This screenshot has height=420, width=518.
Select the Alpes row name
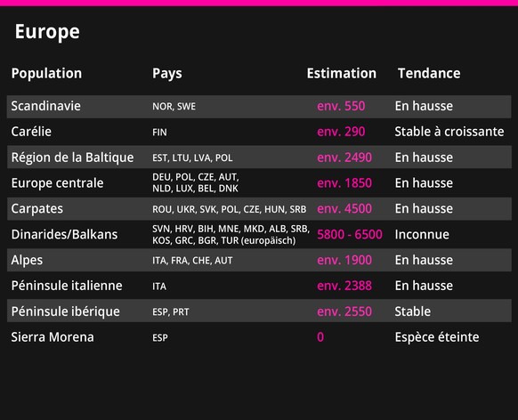(x=27, y=260)
